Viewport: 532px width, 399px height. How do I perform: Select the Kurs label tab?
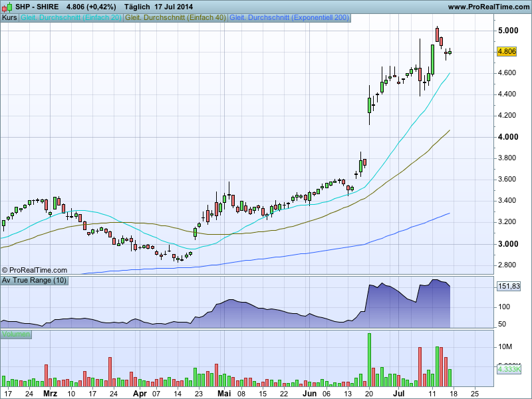point(9,18)
